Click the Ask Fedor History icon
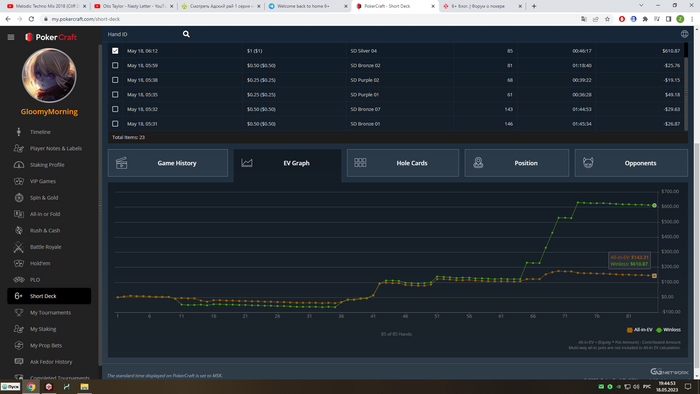The image size is (700, 394). [19, 361]
